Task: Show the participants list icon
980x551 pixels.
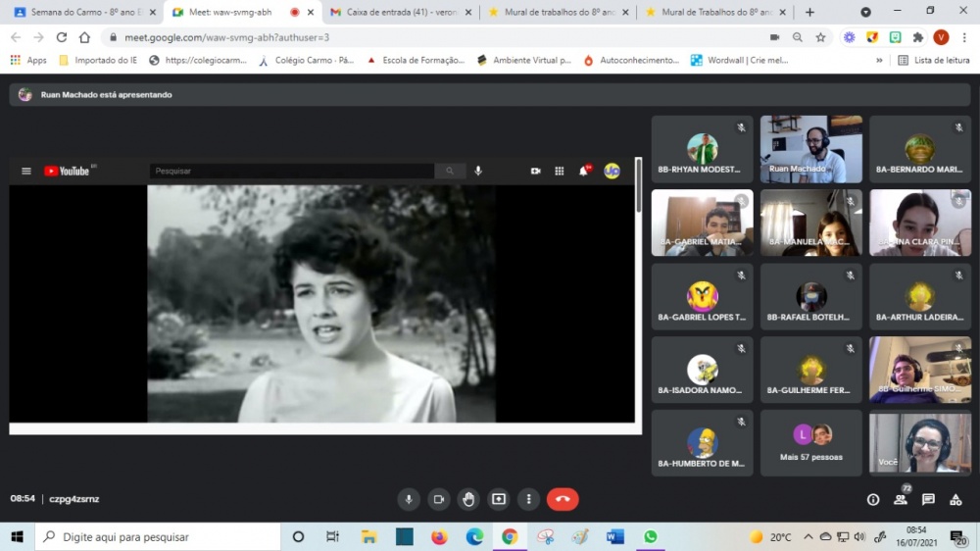Action: 901,499
